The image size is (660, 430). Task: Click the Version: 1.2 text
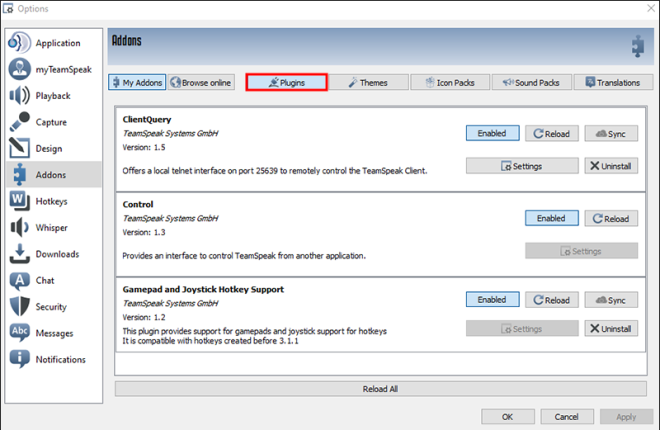[144, 317]
